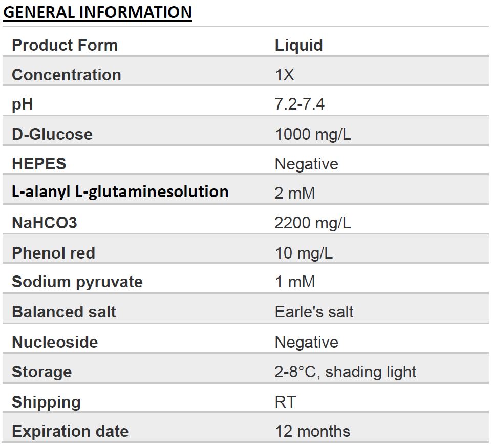This screenshot has height=448, width=492.
Task: Select the 2 mM value
Action: coord(294,193)
